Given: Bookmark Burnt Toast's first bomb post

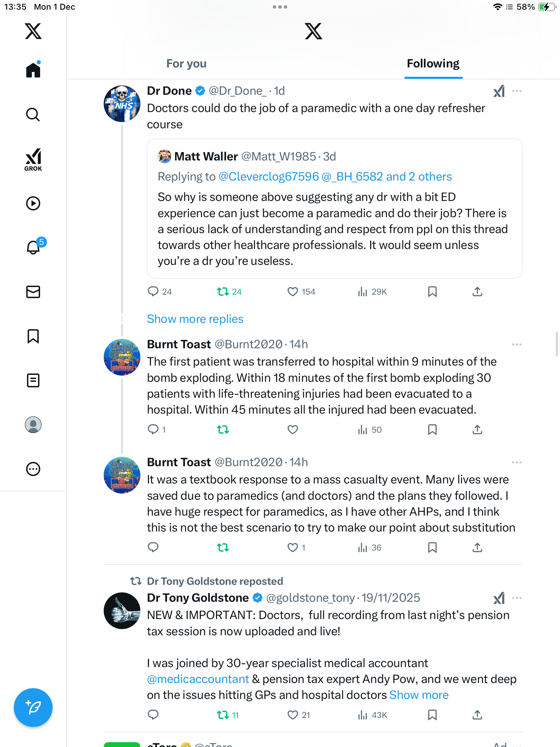Looking at the screenshot, I should [x=432, y=430].
